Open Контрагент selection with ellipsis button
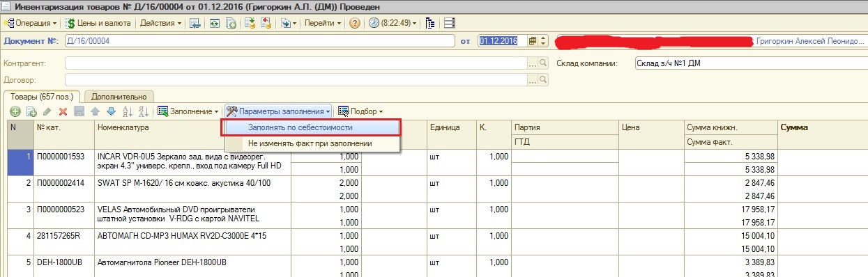The height and width of the screenshot is (277, 868). (x=533, y=63)
